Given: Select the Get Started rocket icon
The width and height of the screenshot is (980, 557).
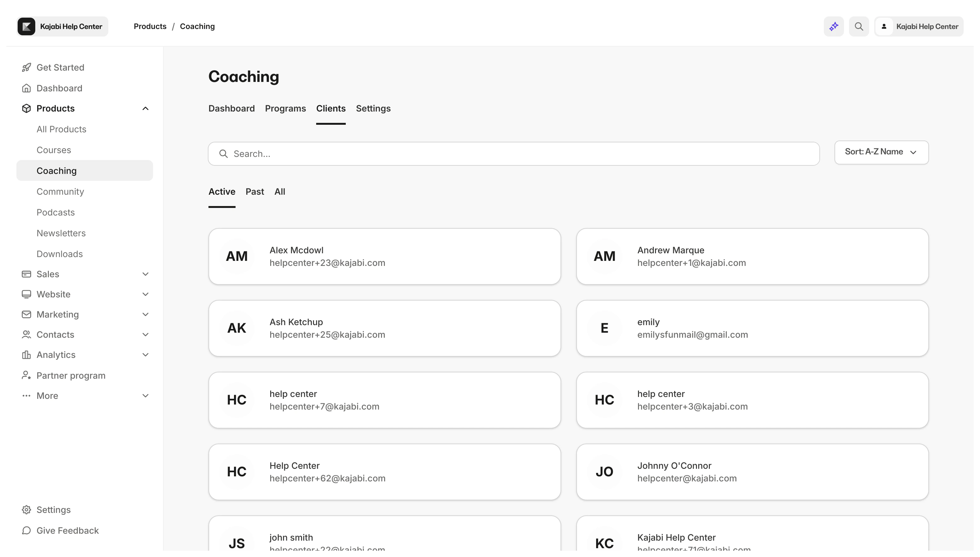Looking at the screenshot, I should tap(26, 67).
